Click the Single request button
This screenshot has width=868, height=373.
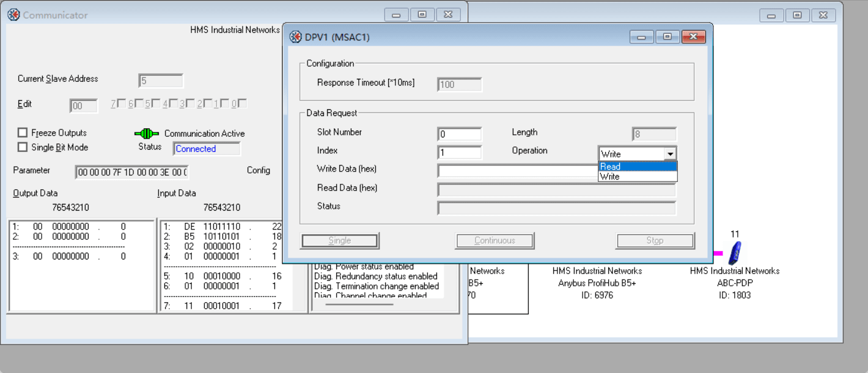pos(340,241)
